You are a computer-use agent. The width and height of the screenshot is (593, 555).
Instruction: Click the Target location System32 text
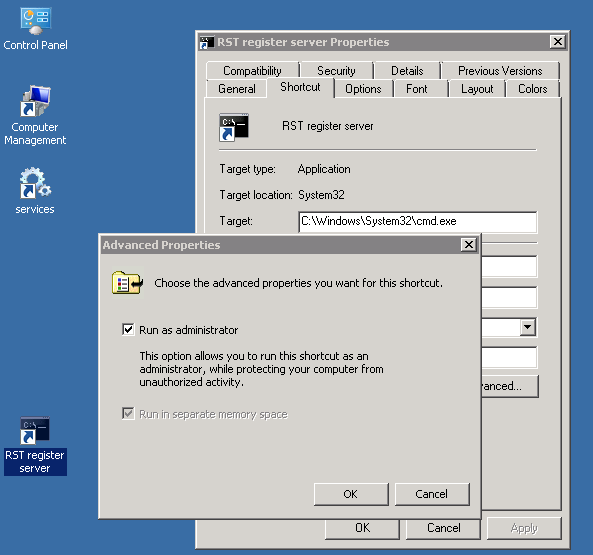pos(321,195)
